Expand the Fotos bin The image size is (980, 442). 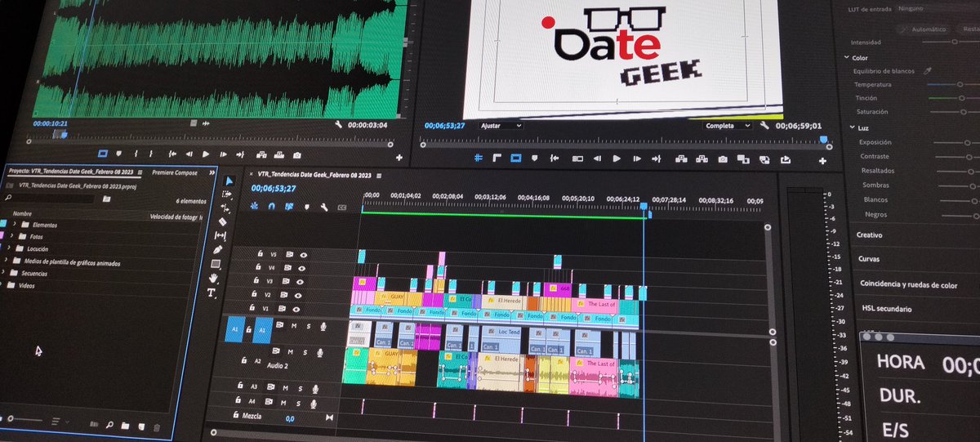[x=12, y=236]
